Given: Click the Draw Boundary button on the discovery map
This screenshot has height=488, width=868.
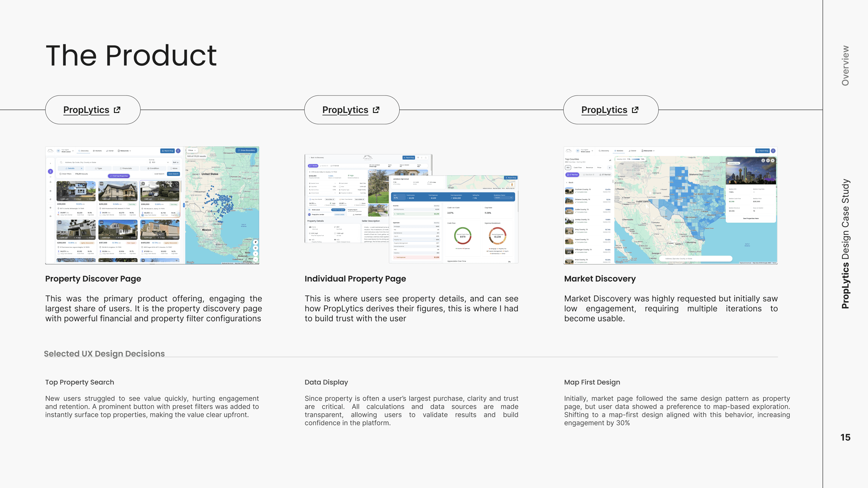Looking at the screenshot, I should click(247, 151).
